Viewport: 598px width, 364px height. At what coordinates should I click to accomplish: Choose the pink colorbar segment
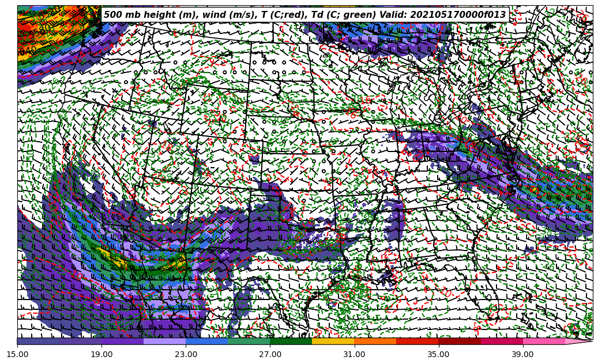543,342
